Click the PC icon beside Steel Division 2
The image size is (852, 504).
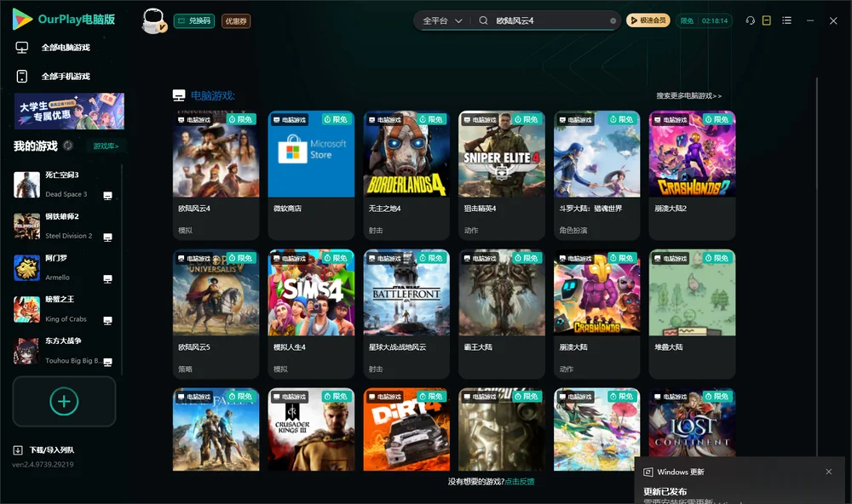tap(107, 238)
